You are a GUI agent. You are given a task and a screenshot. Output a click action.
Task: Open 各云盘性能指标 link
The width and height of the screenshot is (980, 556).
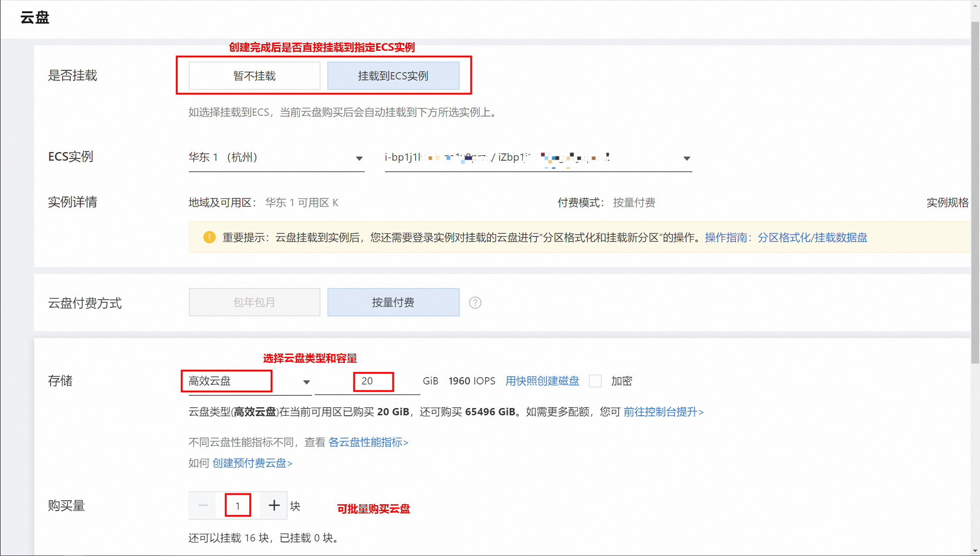368,442
